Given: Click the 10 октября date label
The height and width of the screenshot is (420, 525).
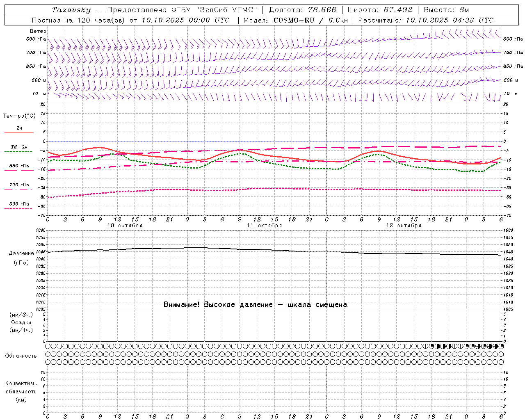Looking at the screenshot, I should [125, 226].
